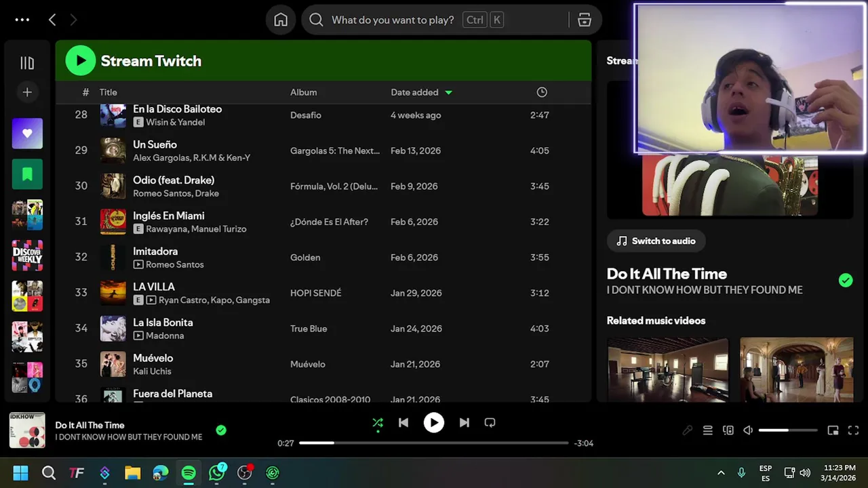Click the search magnifier icon

(x=316, y=20)
